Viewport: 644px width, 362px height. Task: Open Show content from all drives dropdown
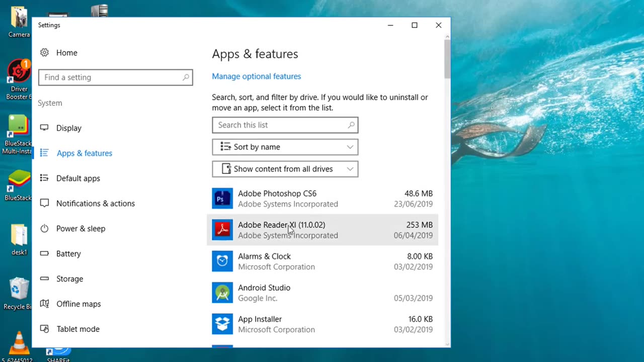[285, 169]
